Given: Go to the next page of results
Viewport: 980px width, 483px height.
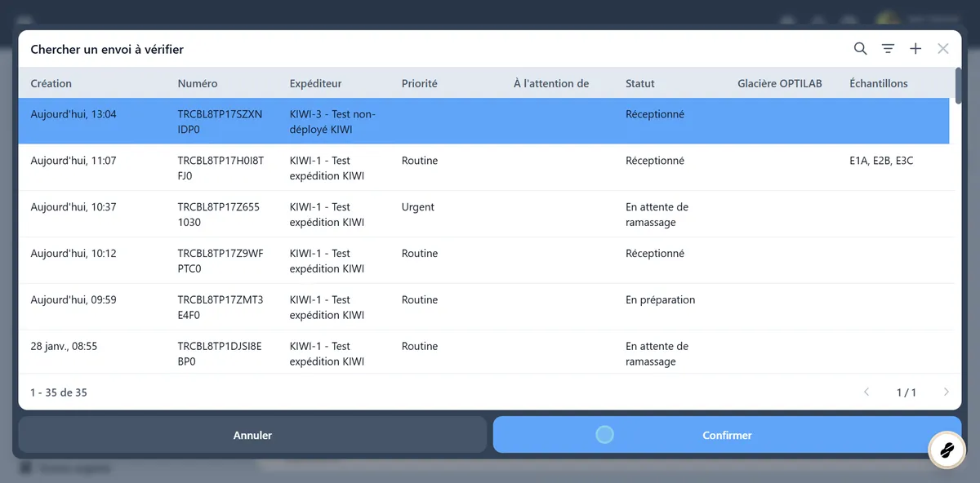Looking at the screenshot, I should [x=947, y=392].
